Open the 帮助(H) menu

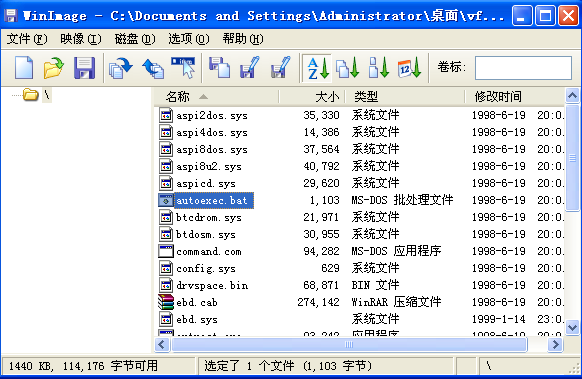click(243, 39)
